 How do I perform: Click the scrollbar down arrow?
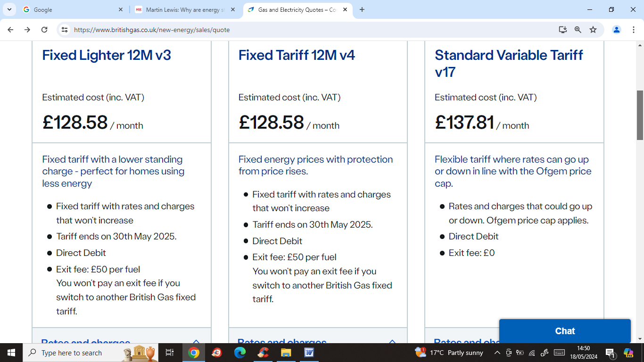(x=640, y=338)
